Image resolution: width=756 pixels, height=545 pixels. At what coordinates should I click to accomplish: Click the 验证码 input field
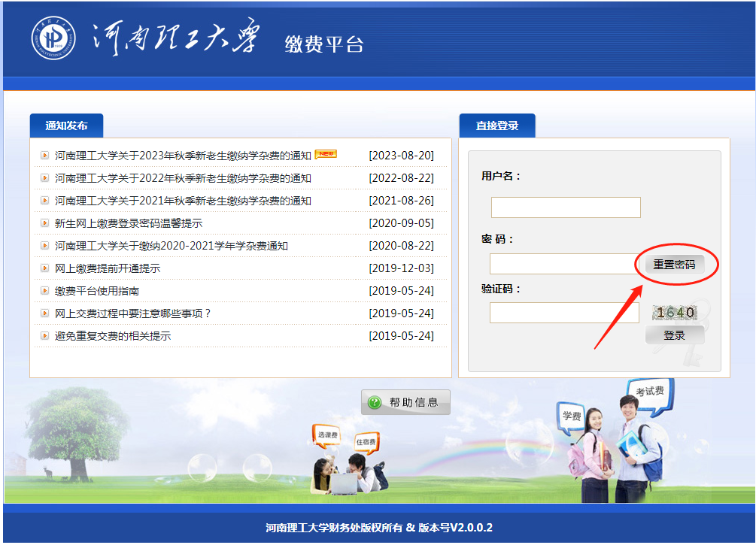[x=565, y=311]
